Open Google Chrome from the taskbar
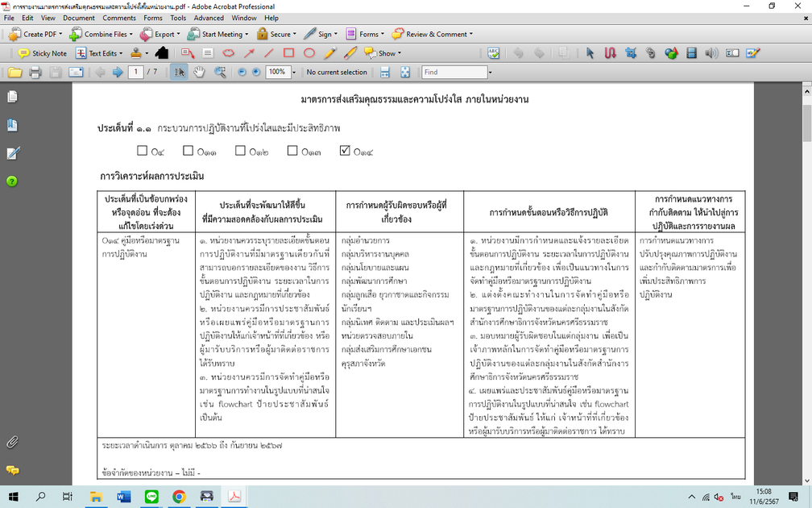 coord(179,497)
